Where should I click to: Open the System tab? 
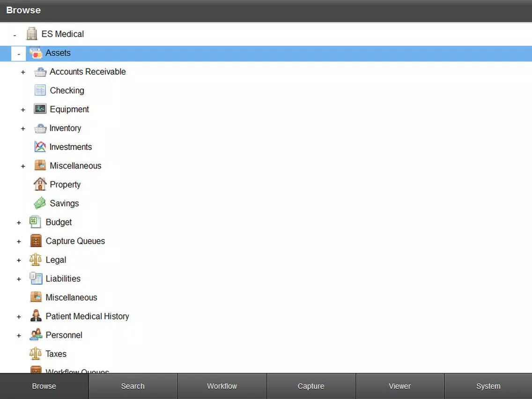[x=488, y=386]
